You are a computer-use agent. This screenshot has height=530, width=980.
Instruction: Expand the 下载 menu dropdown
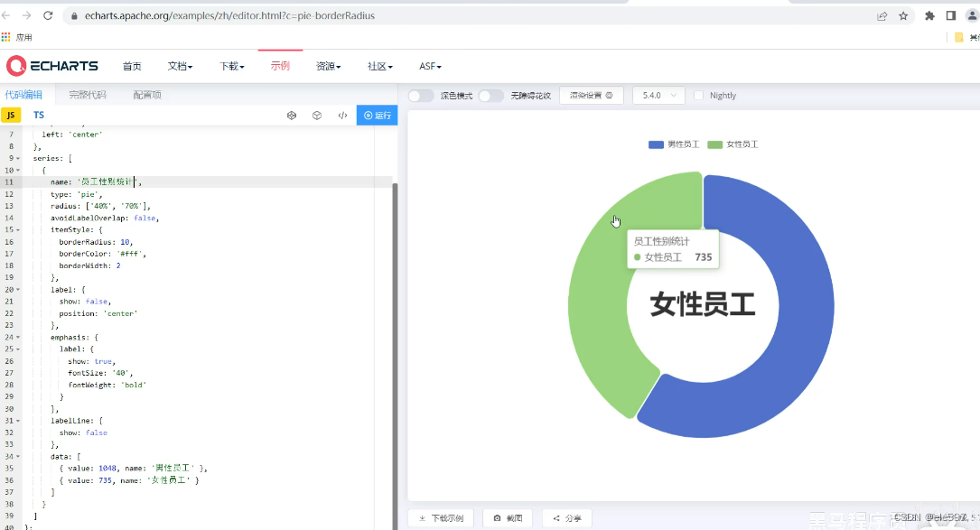click(x=232, y=66)
